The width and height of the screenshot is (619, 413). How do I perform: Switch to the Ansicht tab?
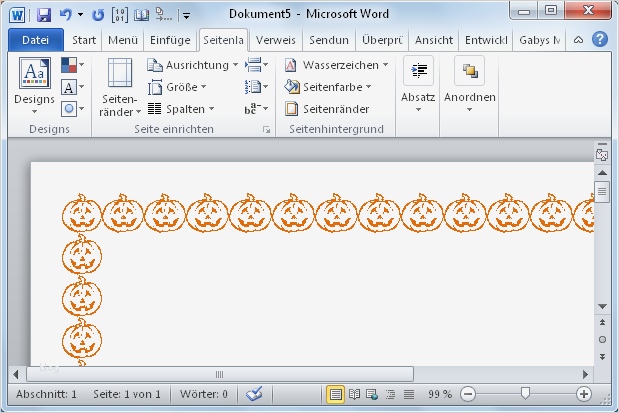434,40
